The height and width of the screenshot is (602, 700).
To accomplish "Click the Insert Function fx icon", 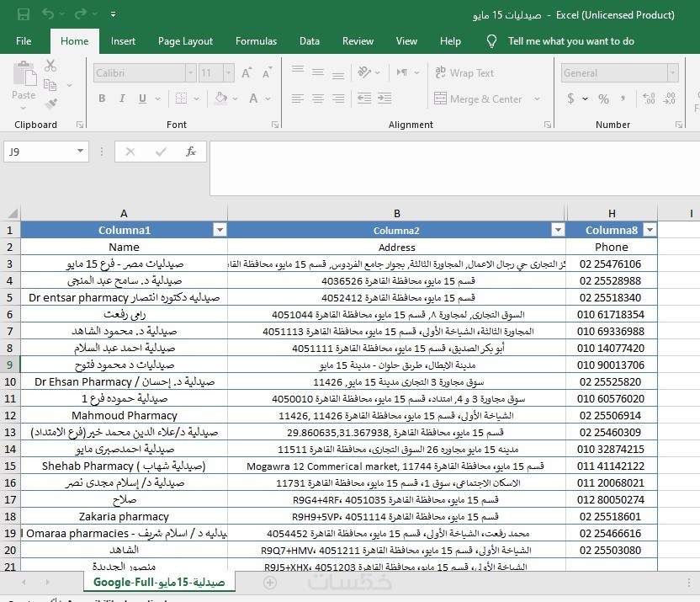I will pyautogui.click(x=191, y=152).
